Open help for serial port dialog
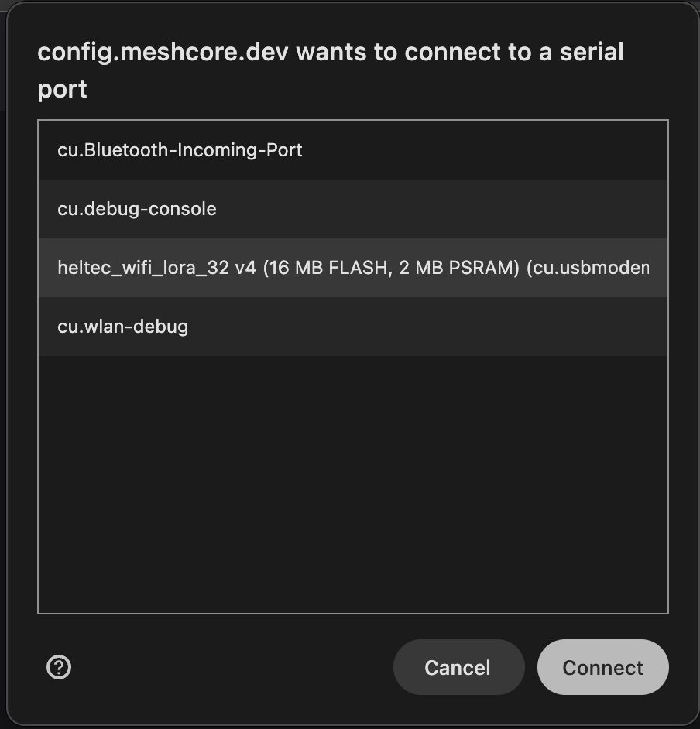This screenshot has height=729, width=700. pos(59,667)
